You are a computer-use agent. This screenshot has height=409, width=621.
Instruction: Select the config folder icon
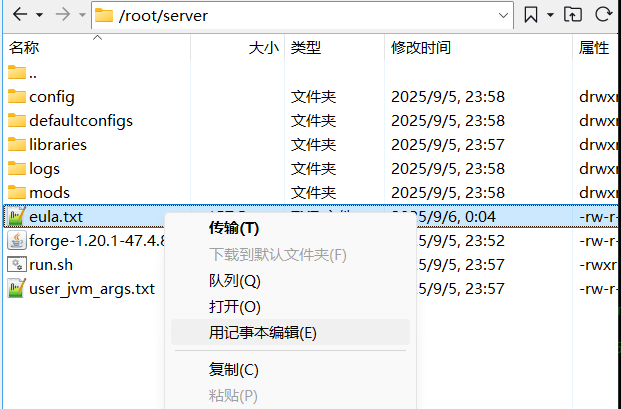[16, 97]
